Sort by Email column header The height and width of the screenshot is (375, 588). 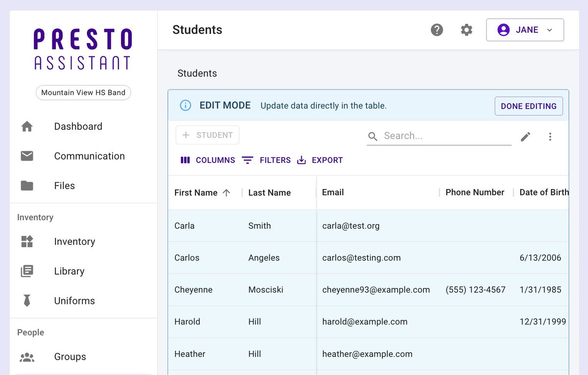pos(333,192)
